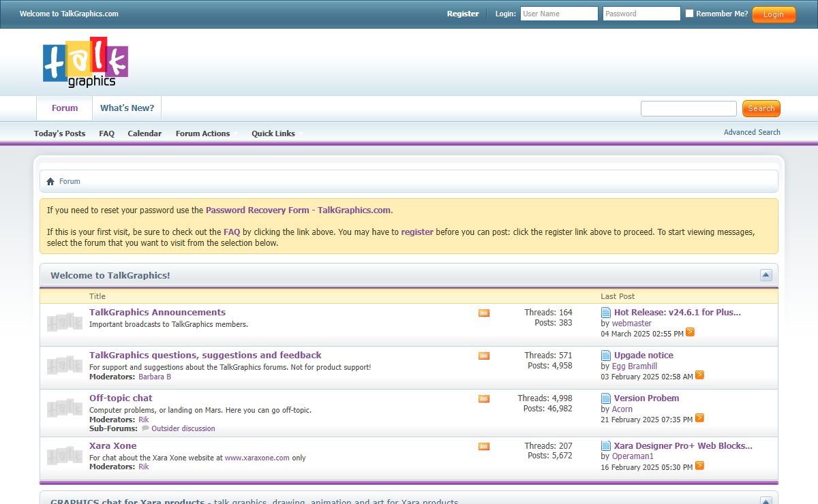
Task: Click the home icon in breadcrumb
Action: coord(50,182)
